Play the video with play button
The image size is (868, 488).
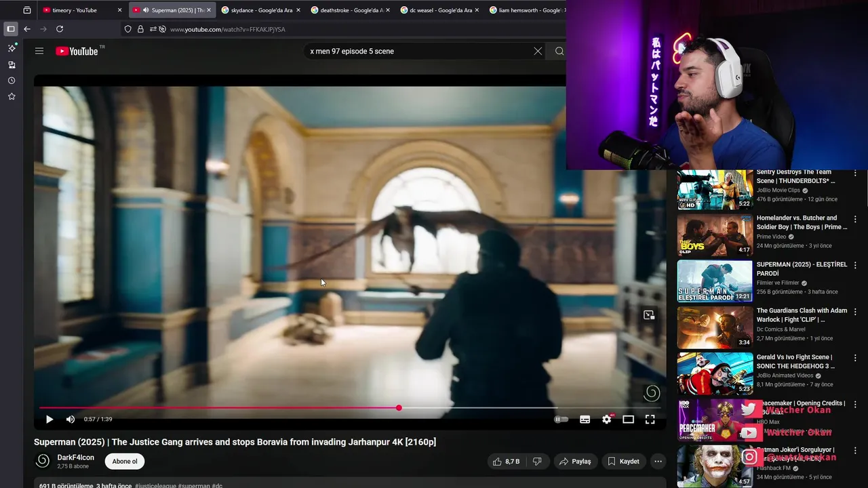tap(50, 420)
